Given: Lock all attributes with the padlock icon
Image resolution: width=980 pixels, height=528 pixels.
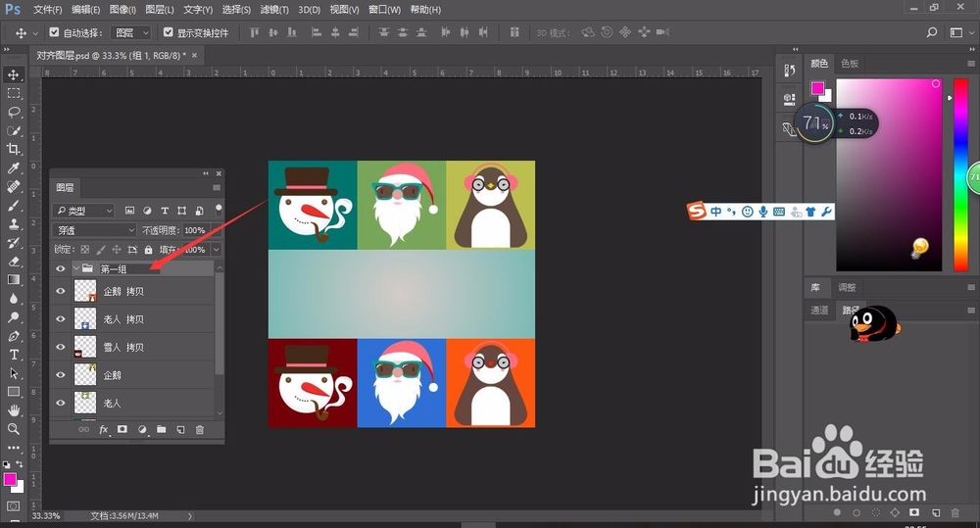Looking at the screenshot, I should tap(148, 250).
